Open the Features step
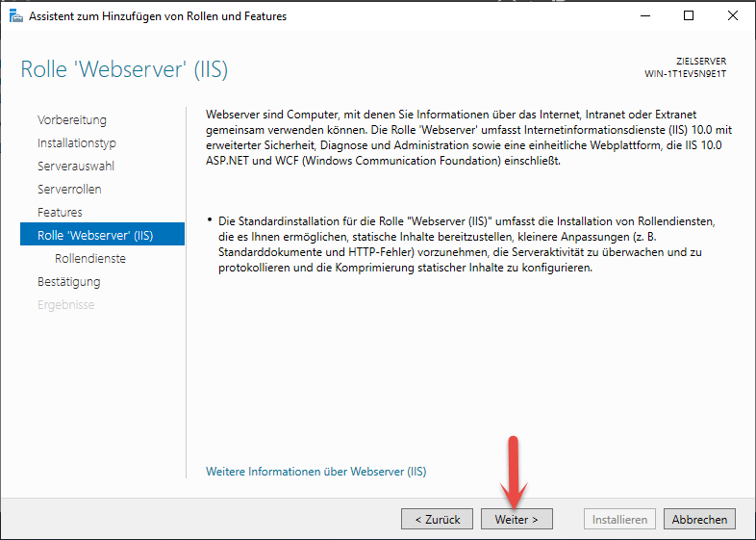 tap(60, 213)
